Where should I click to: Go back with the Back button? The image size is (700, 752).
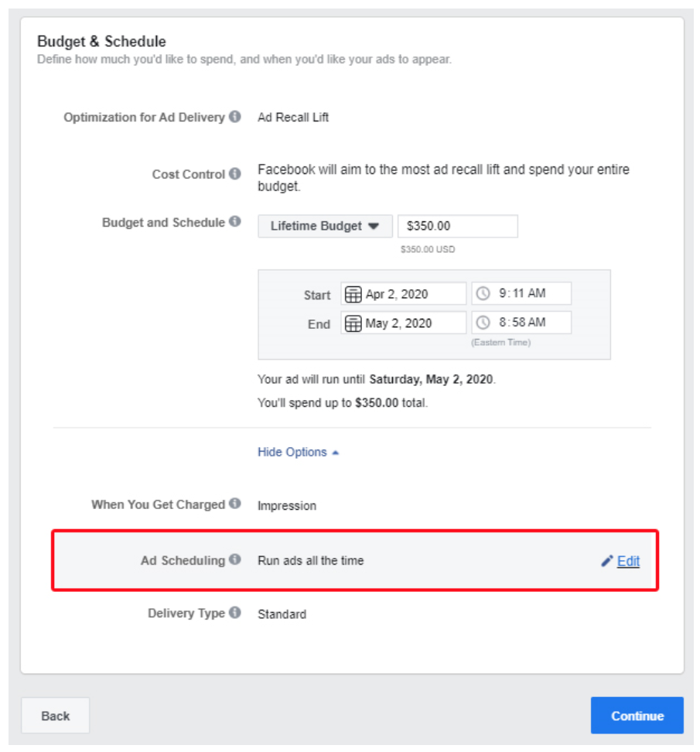point(55,716)
